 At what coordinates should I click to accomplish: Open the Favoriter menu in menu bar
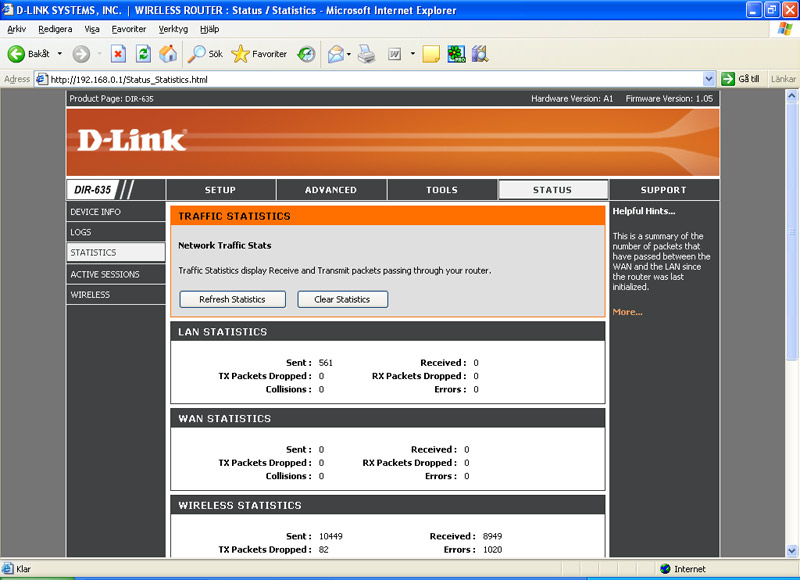pos(129,29)
